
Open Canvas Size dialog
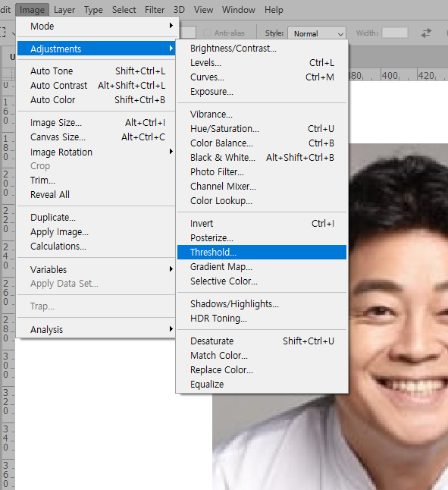click(x=97, y=137)
